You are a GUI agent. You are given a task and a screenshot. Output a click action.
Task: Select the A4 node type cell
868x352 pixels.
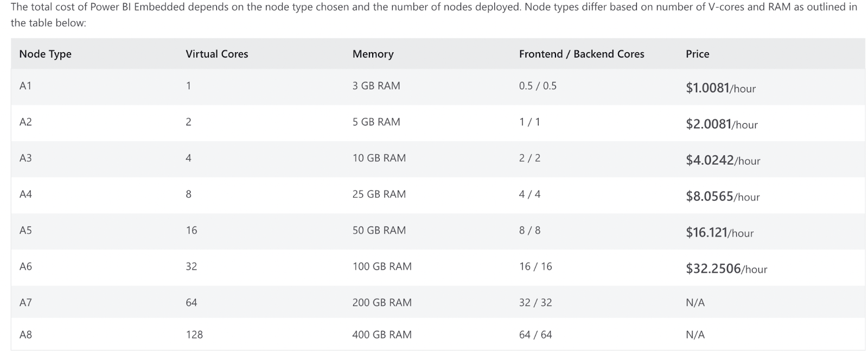25,194
